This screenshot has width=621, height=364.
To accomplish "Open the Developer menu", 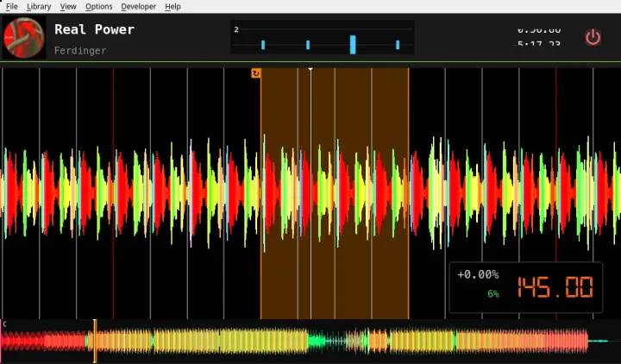I will pyautogui.click(x=139, y=6).
